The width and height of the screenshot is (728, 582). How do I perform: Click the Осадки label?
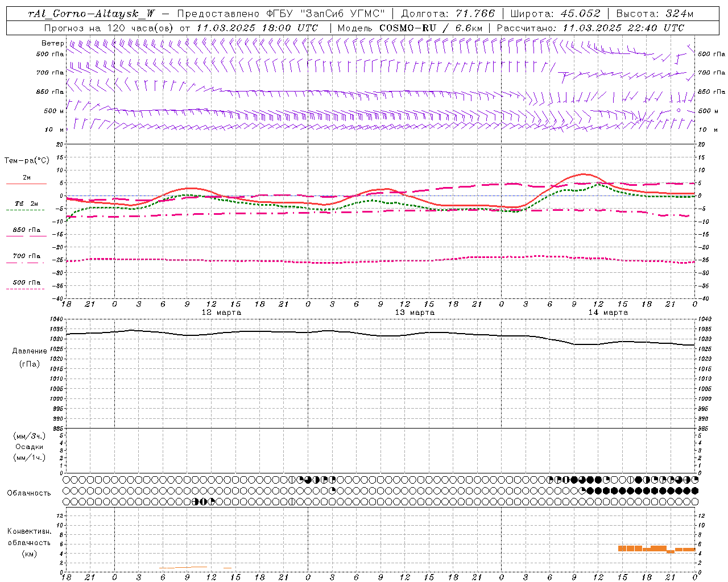tap(30, 447)
